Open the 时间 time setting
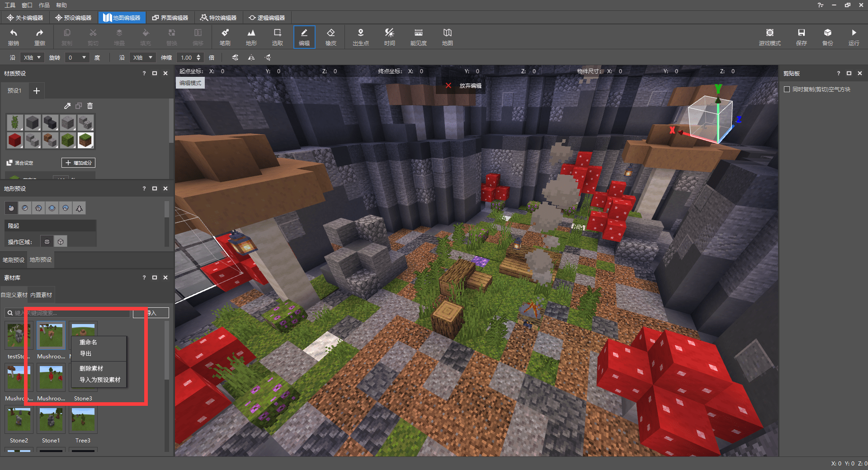Screen dimensions: 868x470 pos(389,36)
